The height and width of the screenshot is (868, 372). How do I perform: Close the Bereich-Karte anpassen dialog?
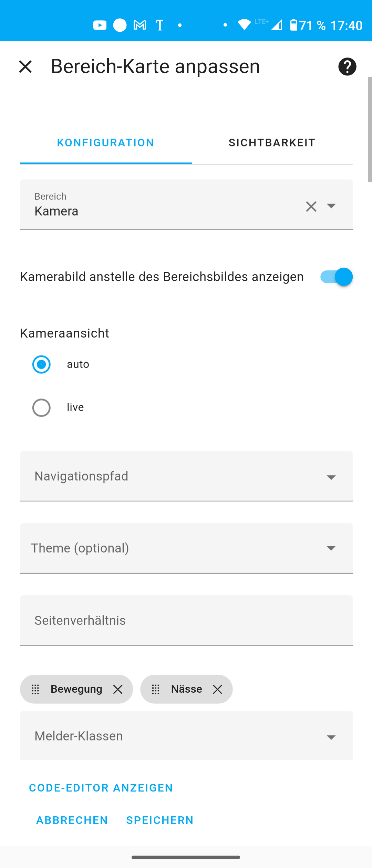(x=25, y=66)
